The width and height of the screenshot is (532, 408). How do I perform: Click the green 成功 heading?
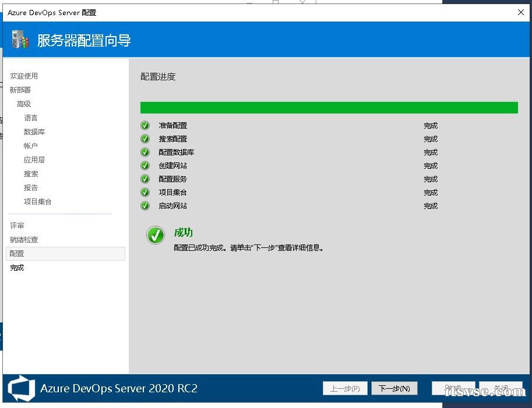coord(183,232)
